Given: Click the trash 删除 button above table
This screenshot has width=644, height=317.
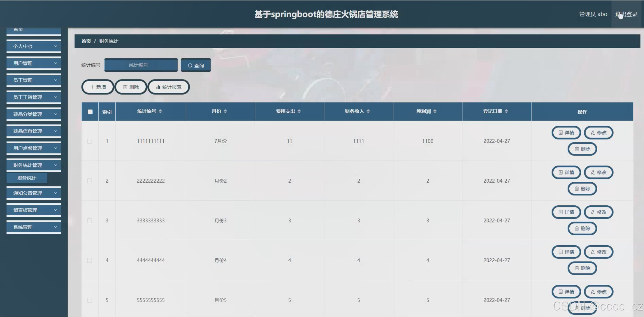Looking at the screenshot, I should [x=131, y=87].
